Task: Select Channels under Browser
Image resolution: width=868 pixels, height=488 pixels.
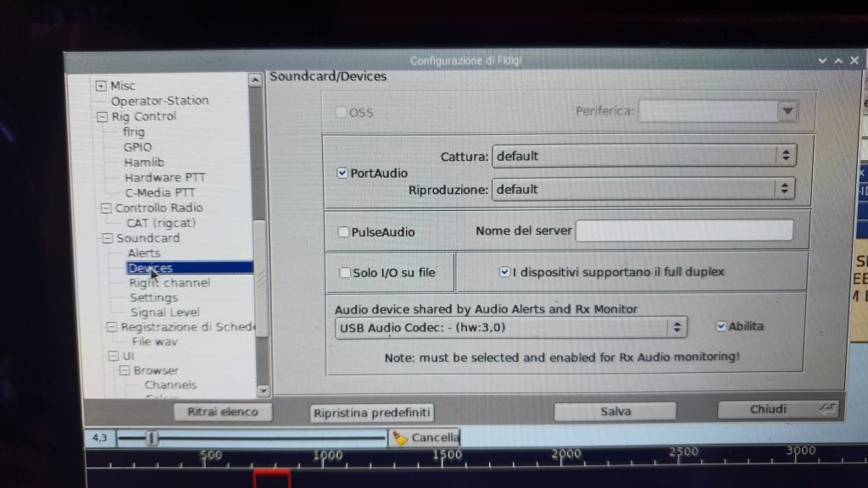Action: pos(170,385)
